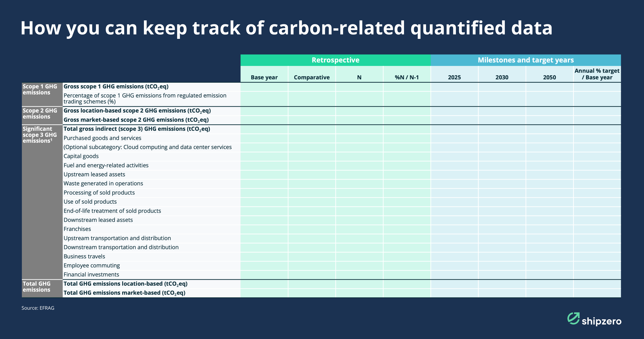Select the Scope 1 GHG emissions category
This screenshot has height=339, width=644.
[x=40, y=89]
